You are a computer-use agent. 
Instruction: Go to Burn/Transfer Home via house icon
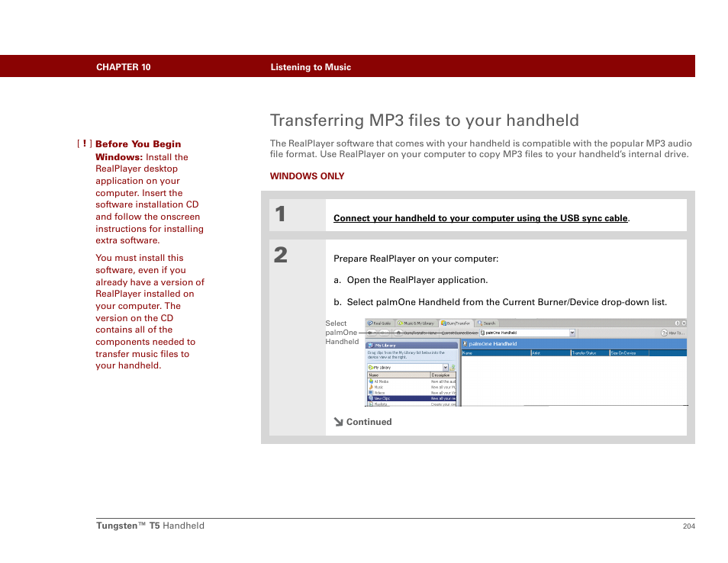(398, 333)
